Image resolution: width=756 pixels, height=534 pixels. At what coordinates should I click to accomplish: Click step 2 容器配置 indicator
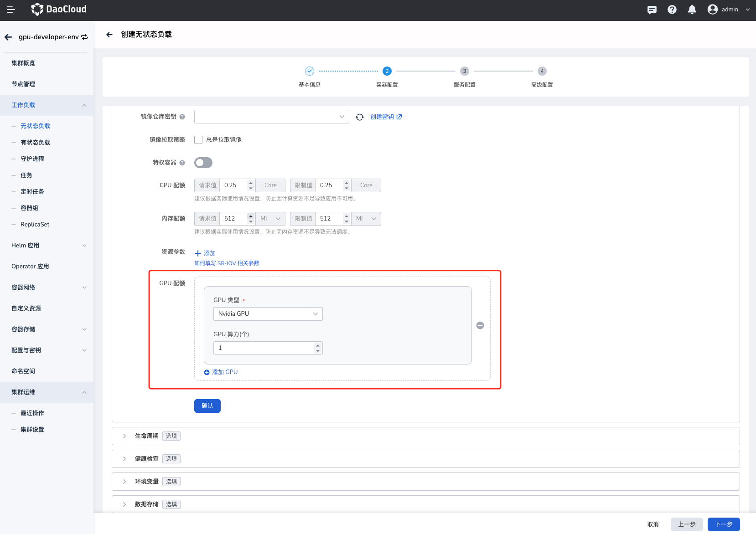[x=387, y=71]
